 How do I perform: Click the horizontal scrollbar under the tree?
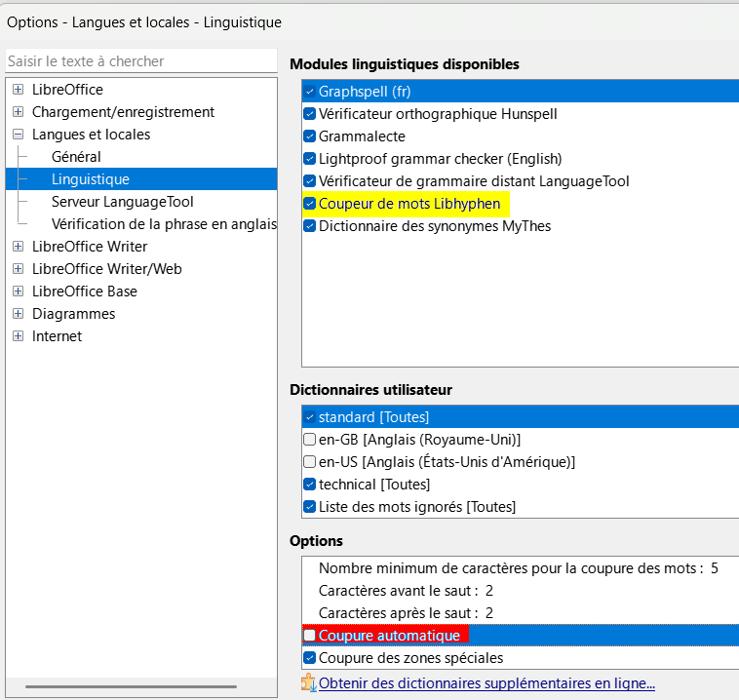pos(131,686)
